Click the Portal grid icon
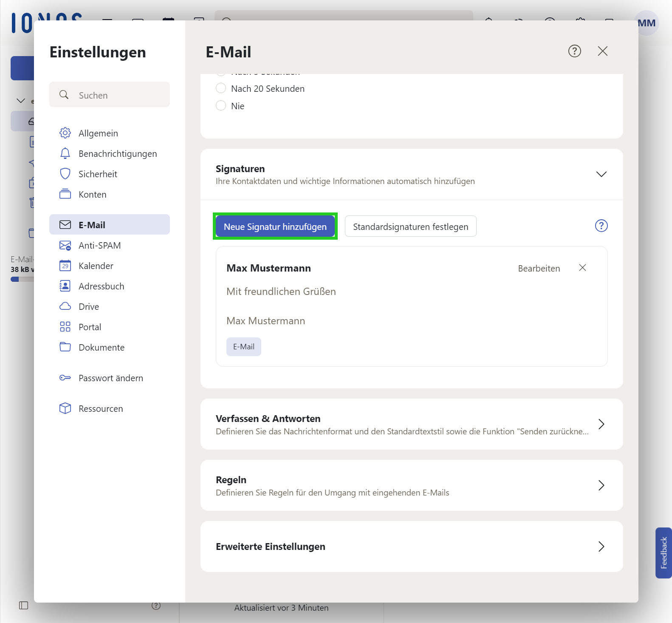The image size is (672, 623). pyautogui.click(x=65, y=327)
